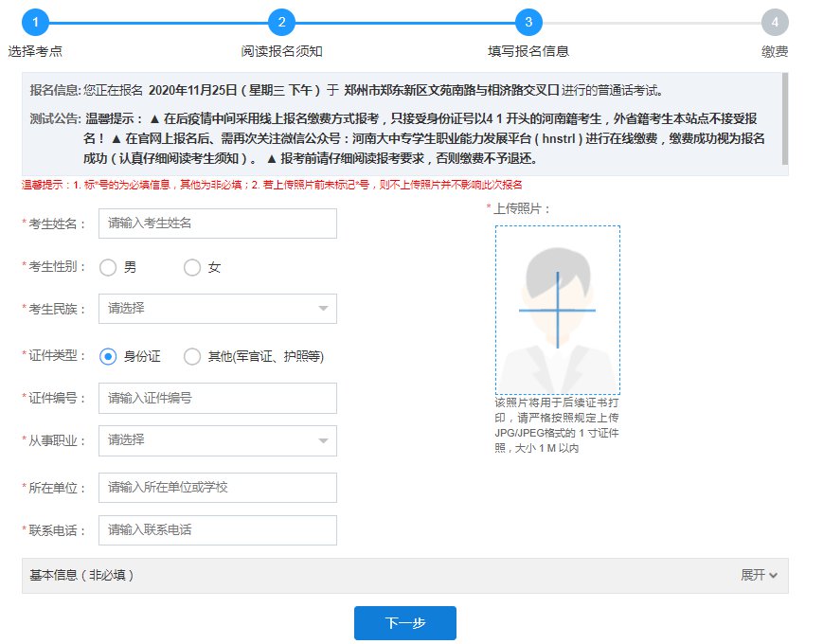Screen dimensions: 823x644
Task: Focus the 联系电话 input field
Action: (x=218, y=530)
